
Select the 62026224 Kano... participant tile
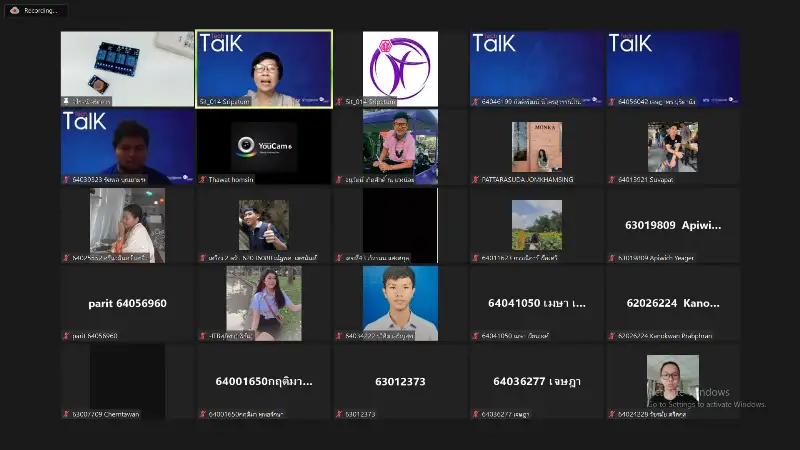click(673, 303)
